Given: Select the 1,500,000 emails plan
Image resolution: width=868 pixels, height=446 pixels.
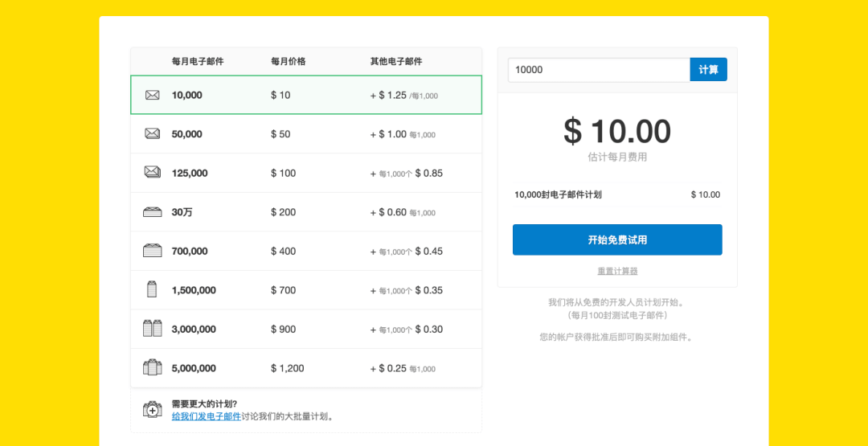Looking at the screenshot, I should (306, 290).
